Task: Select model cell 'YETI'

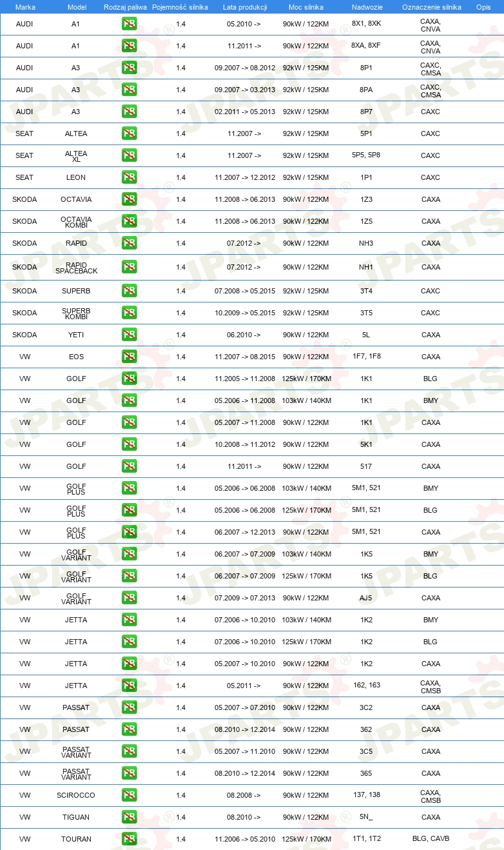Action: tap(76, 335)
